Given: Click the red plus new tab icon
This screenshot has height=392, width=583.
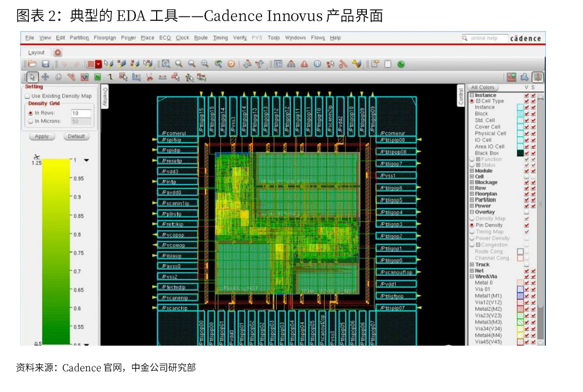Looking at the screenshot, I should 58,52.
